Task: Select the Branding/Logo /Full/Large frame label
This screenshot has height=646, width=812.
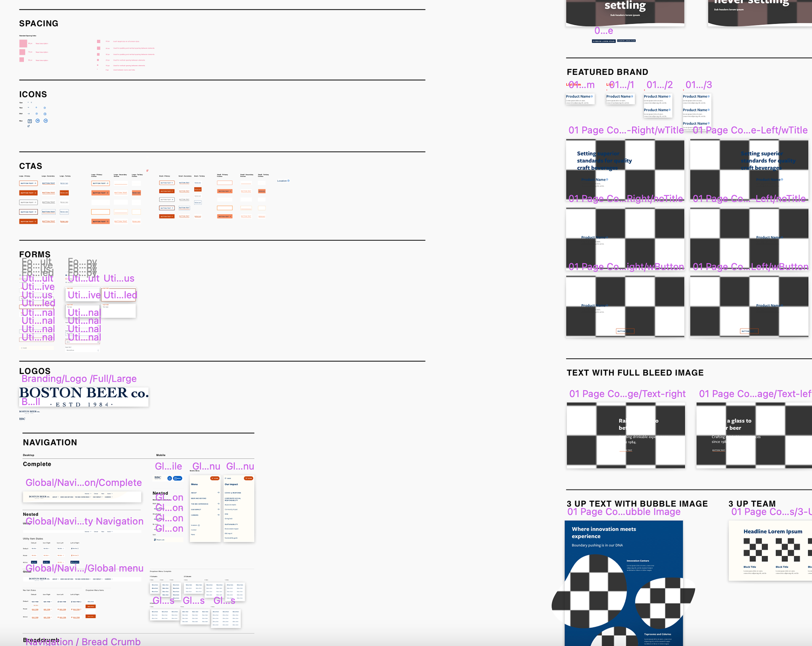Action: [x=79, y=379]
